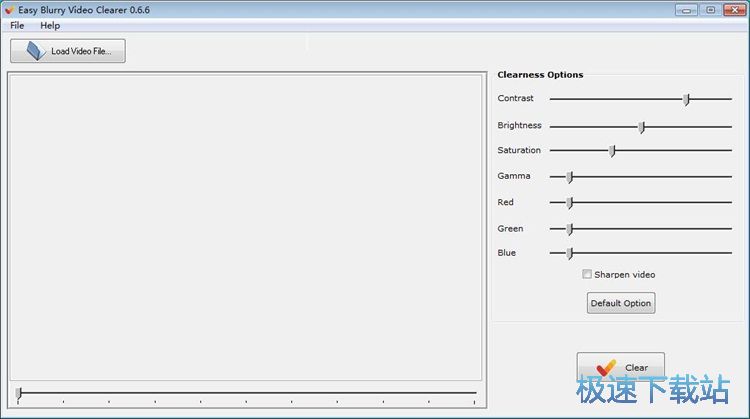Click the video timeline position handle
Screen dimensions: 750x419
click(x=18, y=394)
